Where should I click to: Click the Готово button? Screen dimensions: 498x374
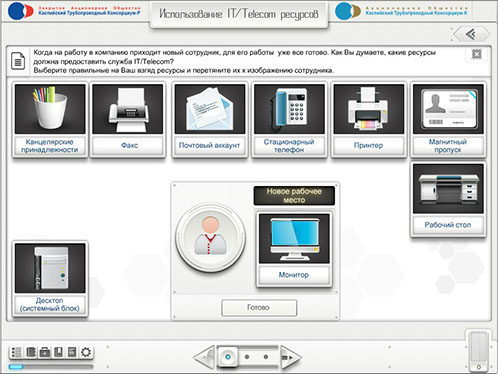(x=259, y=308)
